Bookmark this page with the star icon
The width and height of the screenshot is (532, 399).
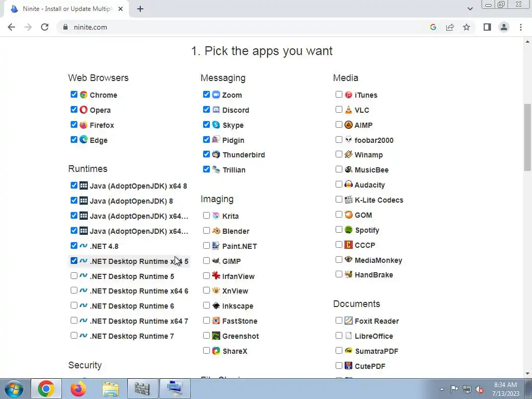(467, 27)
